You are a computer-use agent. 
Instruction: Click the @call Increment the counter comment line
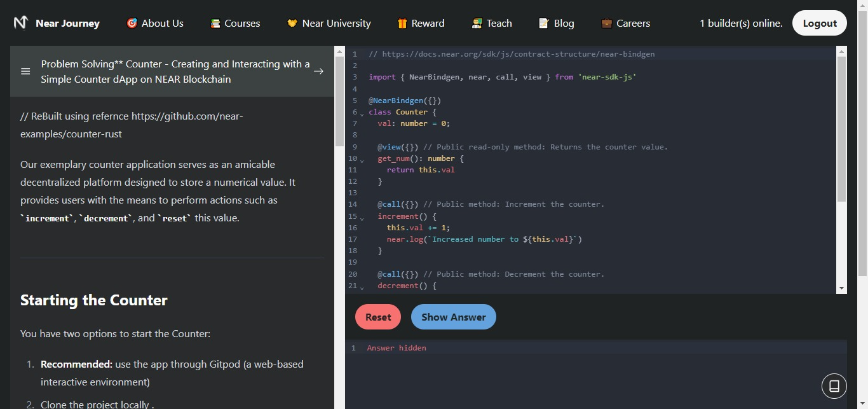[x=491, y=204]
